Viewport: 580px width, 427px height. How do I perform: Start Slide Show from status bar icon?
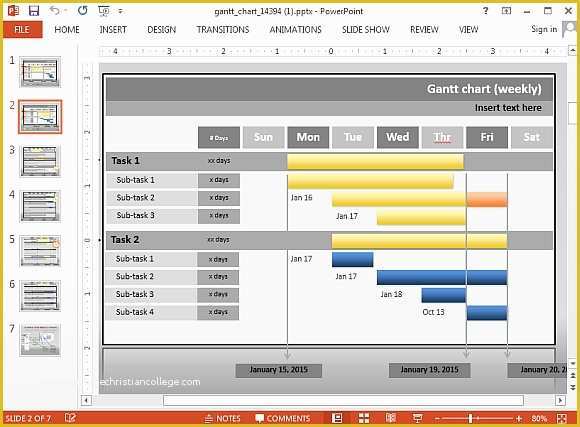pyautogui.click(x=418, y=418)
